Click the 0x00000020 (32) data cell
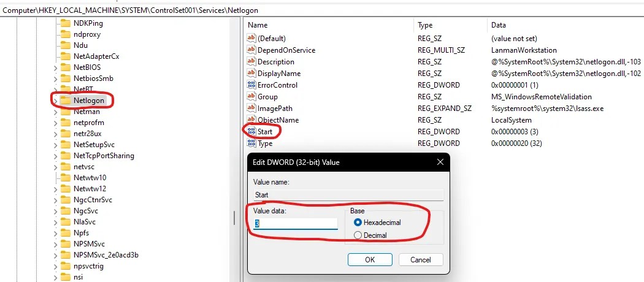The width and height of the screenshot is (644, 282). point(516,143)
